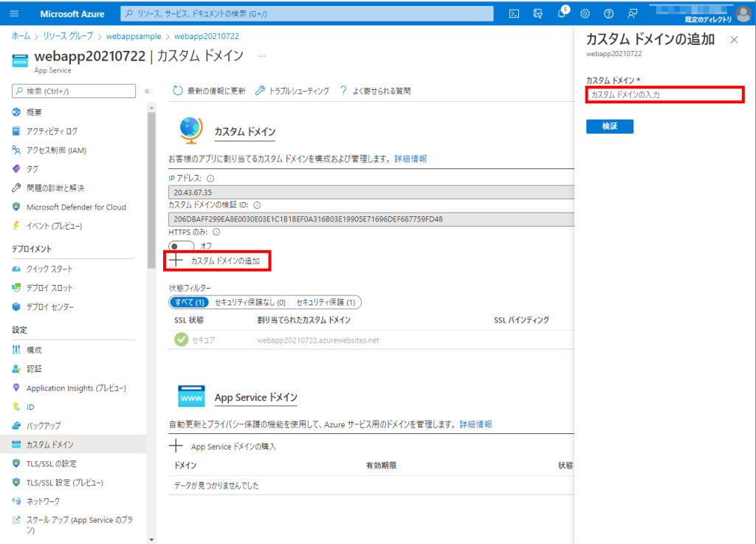Click the info icon next to IP アドレス
Viewport: 756px width, 544px height.
click(210, 179)
